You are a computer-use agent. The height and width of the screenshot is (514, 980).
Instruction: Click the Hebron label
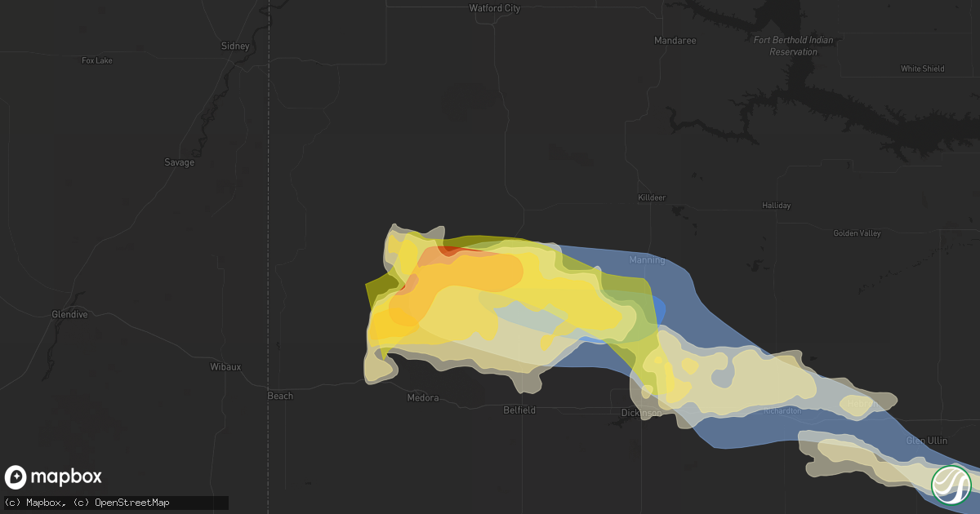860,403
